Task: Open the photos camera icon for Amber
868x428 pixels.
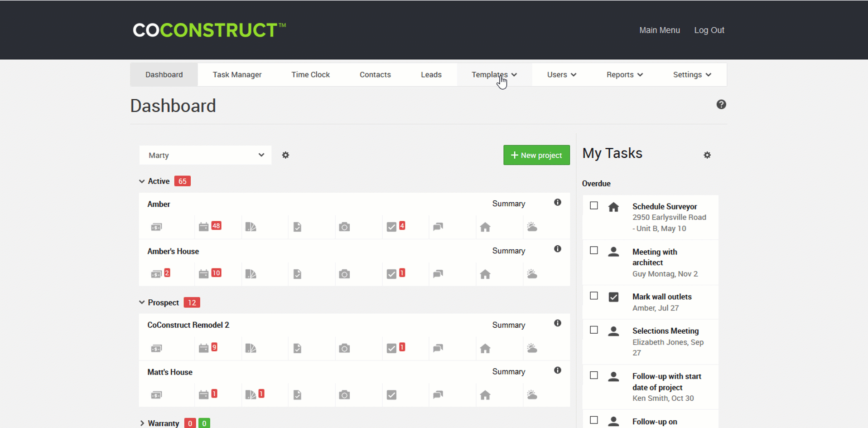Action: [344, 227]
